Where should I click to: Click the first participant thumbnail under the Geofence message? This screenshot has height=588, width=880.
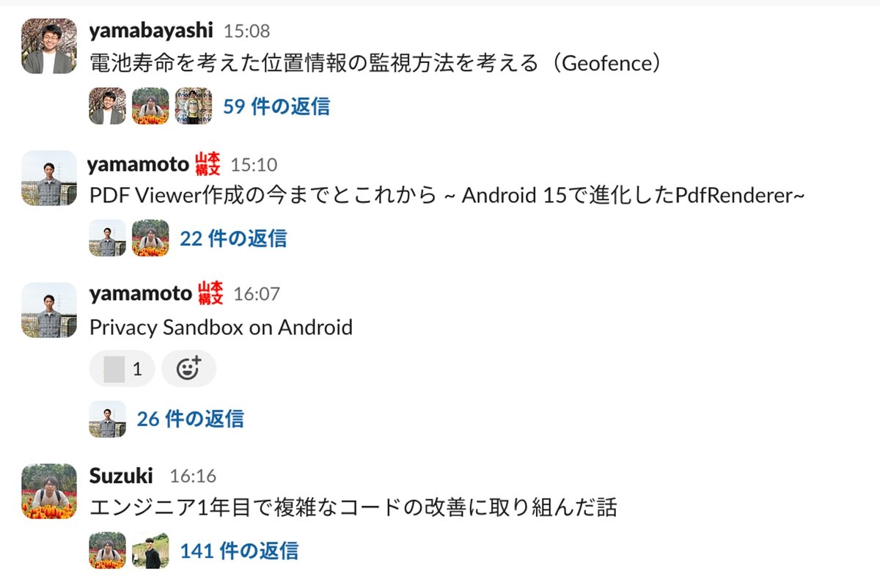(x=106, y=106)
